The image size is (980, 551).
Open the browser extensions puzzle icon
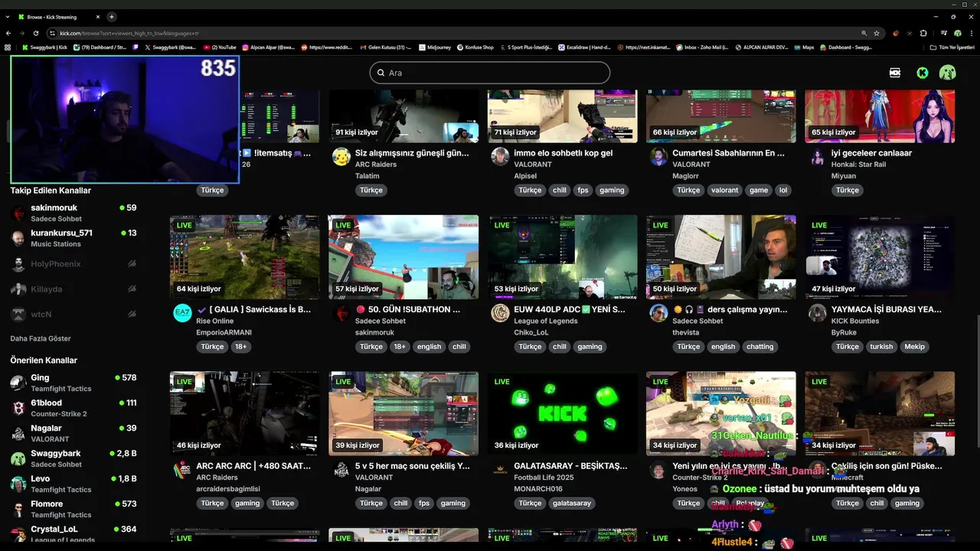tap(923, 33)
